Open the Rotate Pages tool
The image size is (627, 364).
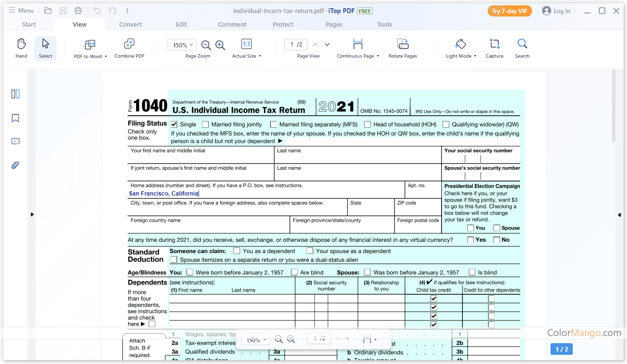point(402,48)
